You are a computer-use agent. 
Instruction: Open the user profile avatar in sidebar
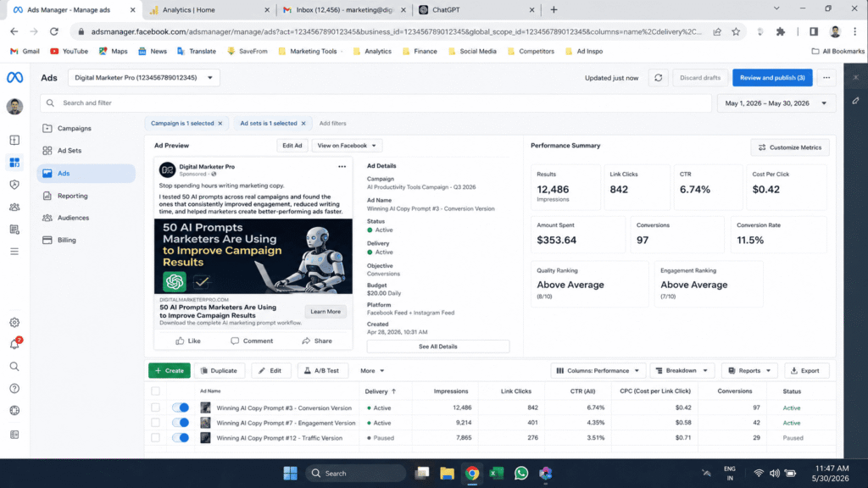(x=15, y=106)
